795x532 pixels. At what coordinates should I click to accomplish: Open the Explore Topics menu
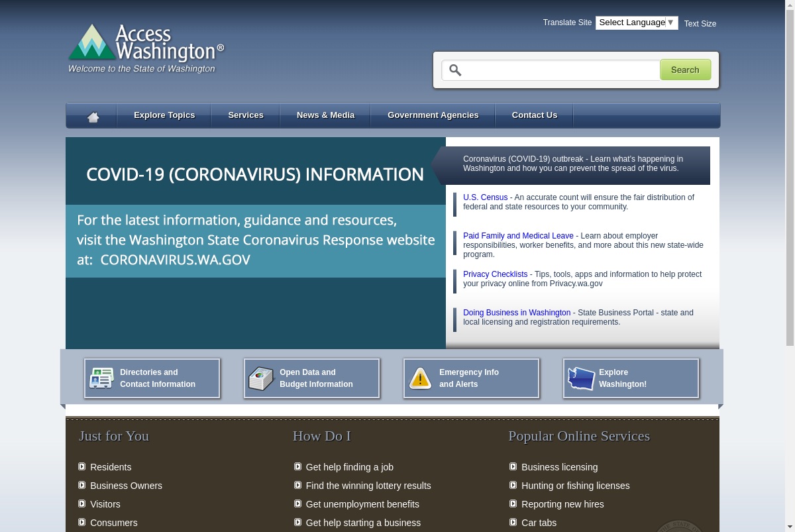(x=164, y=115)
